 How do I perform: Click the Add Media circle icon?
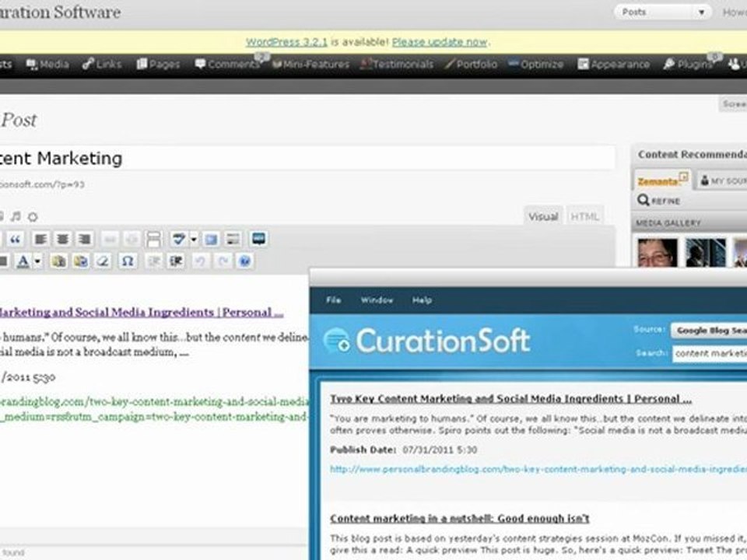[33, 217]
